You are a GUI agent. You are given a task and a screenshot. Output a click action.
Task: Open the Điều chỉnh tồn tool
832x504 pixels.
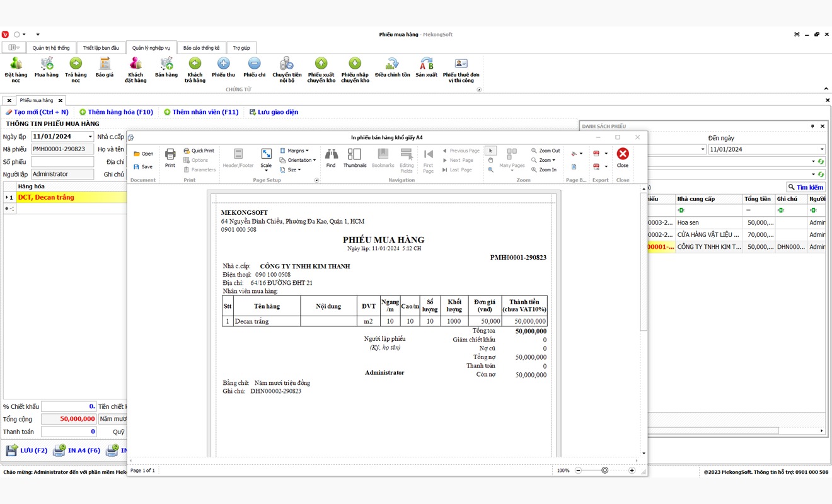coord(392,68)
